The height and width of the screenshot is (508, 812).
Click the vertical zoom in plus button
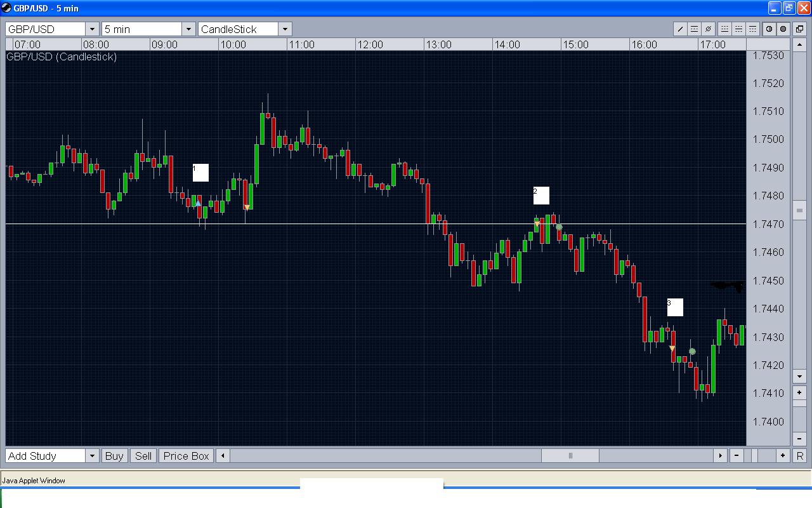tap(799, 392)
